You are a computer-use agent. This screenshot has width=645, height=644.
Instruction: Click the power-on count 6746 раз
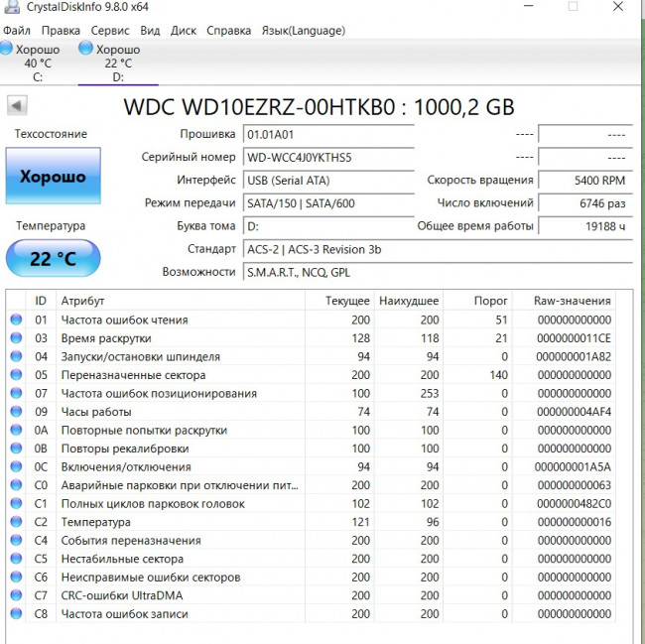coord(584,203)
